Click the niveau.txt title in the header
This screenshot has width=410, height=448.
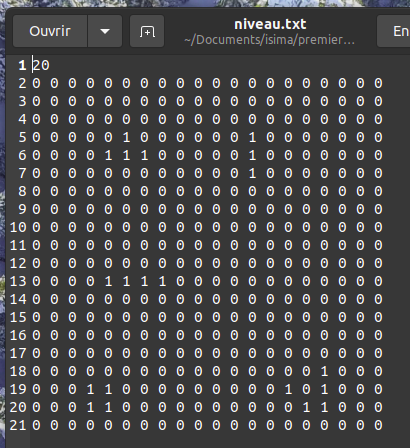tap(270, 24)
